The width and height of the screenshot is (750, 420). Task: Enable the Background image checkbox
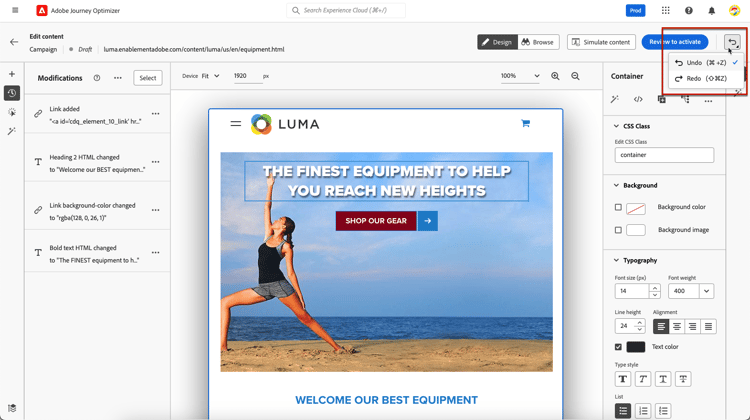pyautogui.click(x=618, y=230)
